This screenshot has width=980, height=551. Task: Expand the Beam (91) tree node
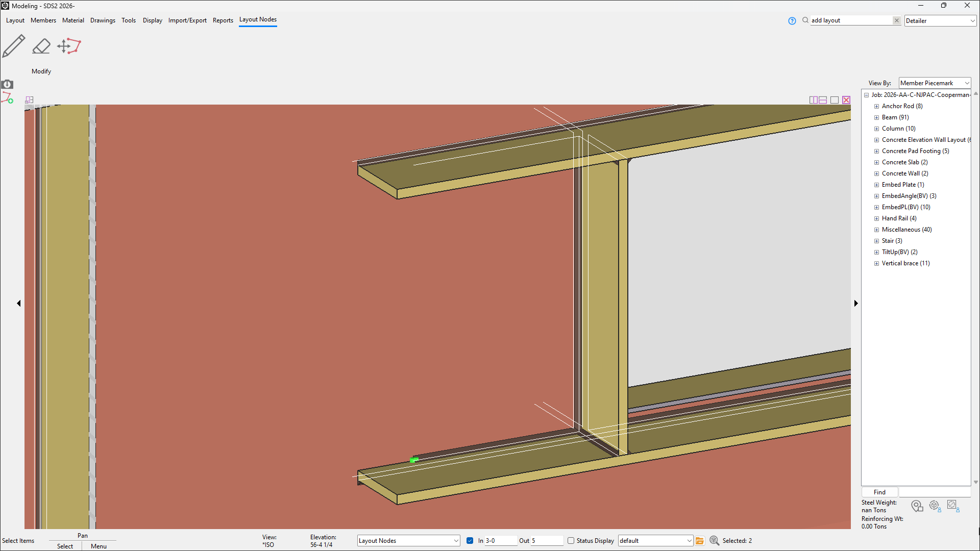[876, 117]
